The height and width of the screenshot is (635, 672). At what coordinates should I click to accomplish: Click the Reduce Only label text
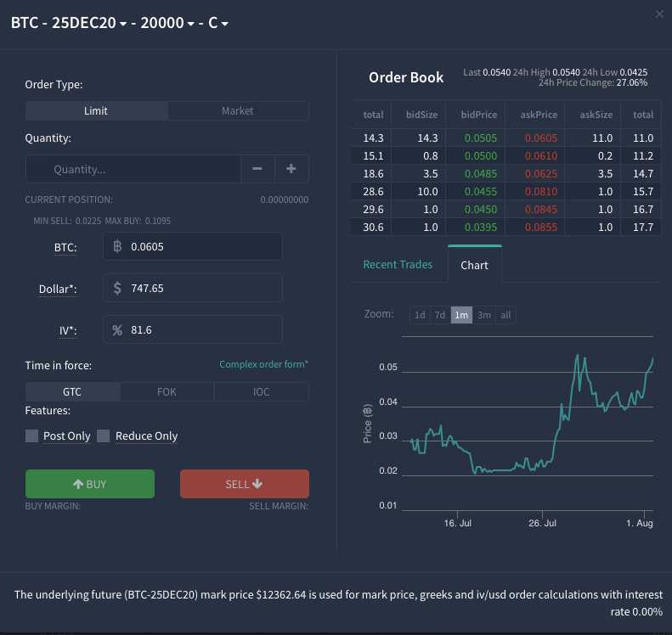click(x=147, y=436)
